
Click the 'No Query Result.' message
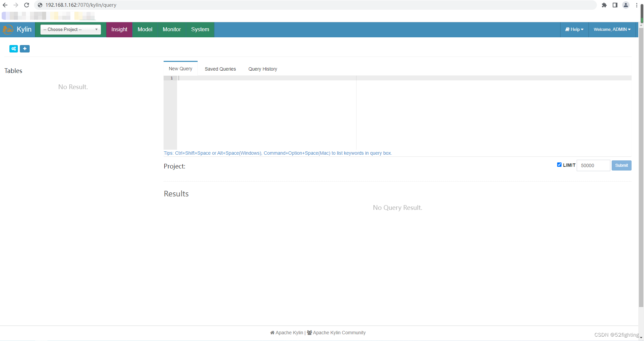[x=398, y=208]
